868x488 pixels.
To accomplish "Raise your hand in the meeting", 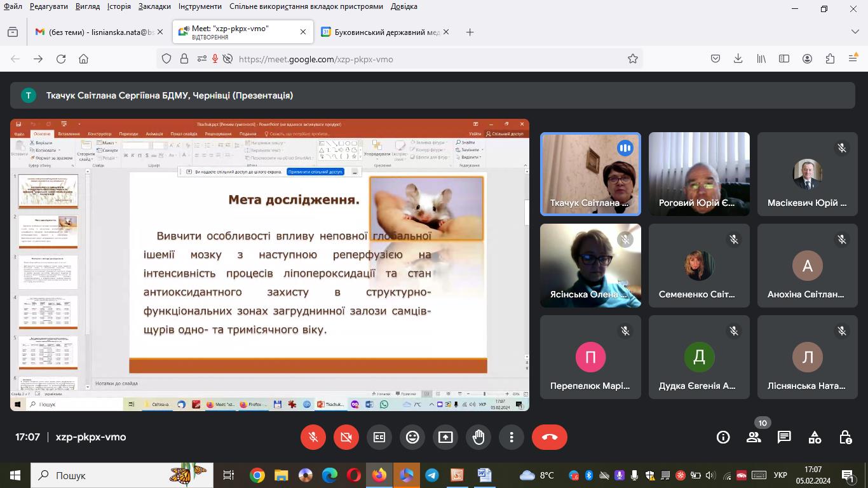I will coord(478,437).
